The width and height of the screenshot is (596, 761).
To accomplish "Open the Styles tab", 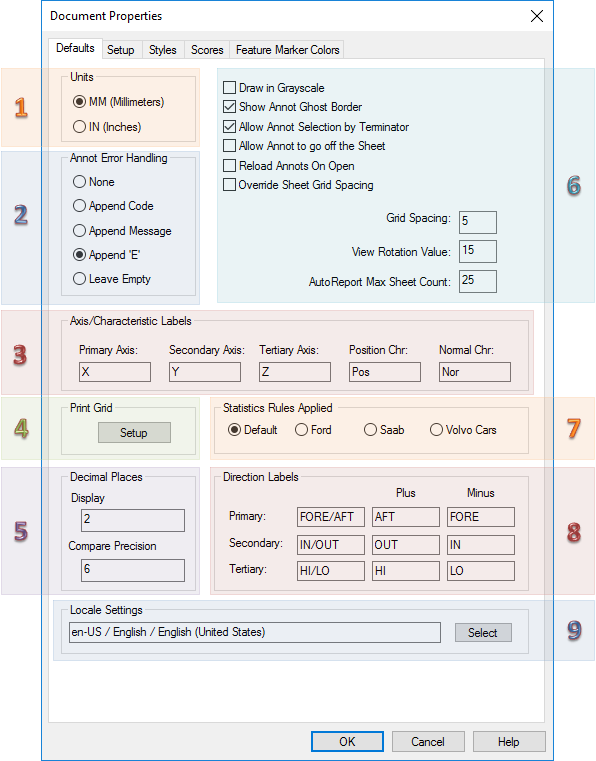I will [x=163, y=50].
